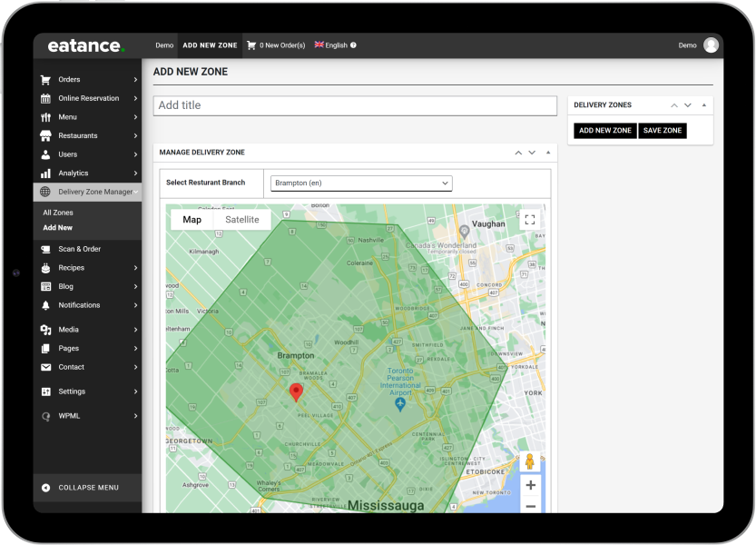The height and width of the screenshot is (545, 756).
Task: Click the Notifications bell icon
Action: [x=45, y=305]
